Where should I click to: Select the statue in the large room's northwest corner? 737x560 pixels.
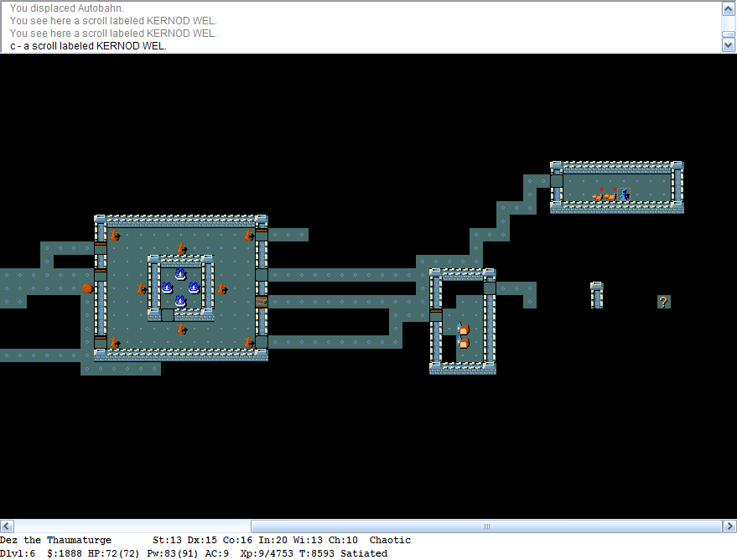pos(114,235)
